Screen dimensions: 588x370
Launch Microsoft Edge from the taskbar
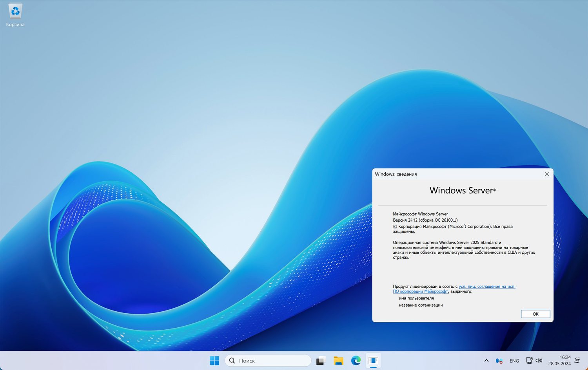356,361
